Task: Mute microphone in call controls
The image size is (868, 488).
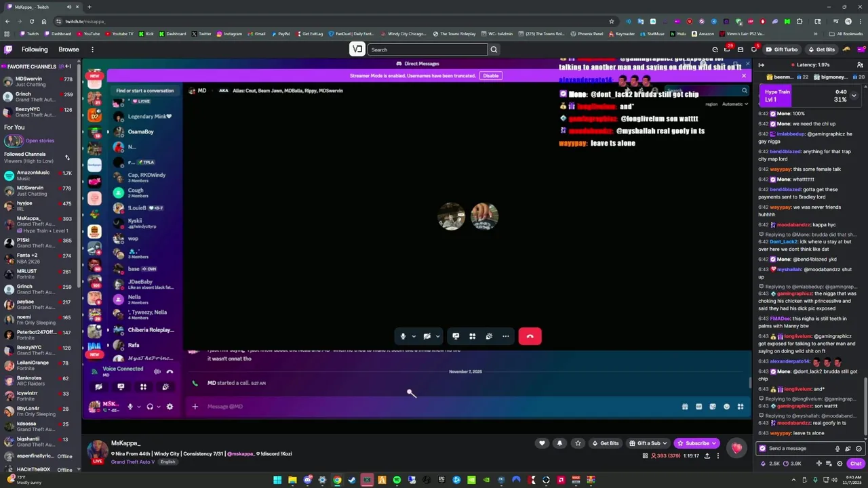Action: pos(403,336)
